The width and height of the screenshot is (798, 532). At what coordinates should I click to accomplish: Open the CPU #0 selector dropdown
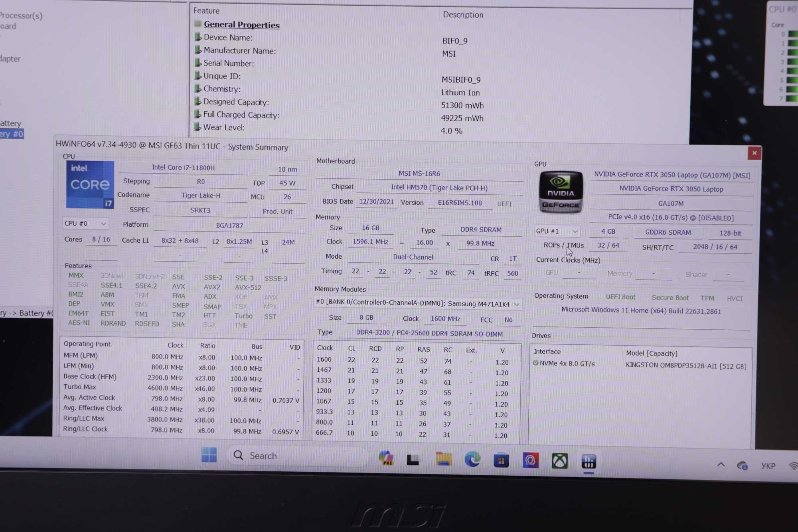pyautogui.click(x=85, y=223)
